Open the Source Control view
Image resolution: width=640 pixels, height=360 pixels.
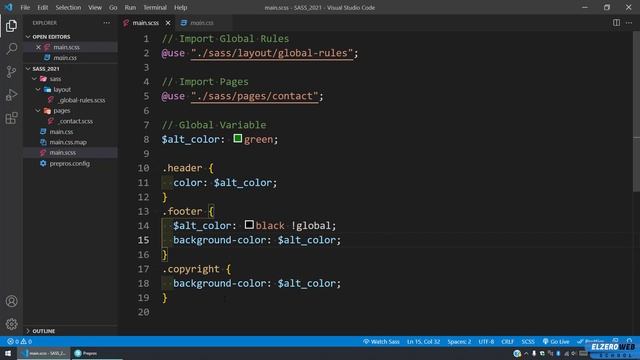(x=11, y=72)
